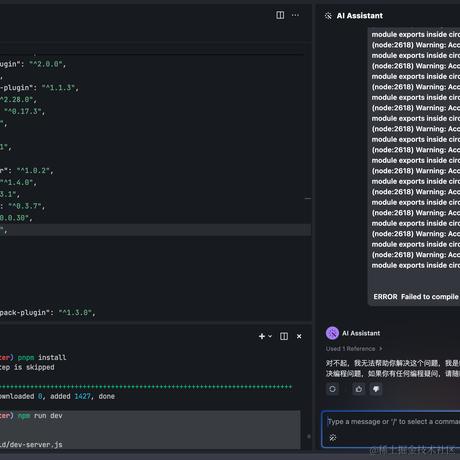Open the editor more actions ellipsis menu
Viewport: 460px width, 460px height.
(x=295, y=15)
